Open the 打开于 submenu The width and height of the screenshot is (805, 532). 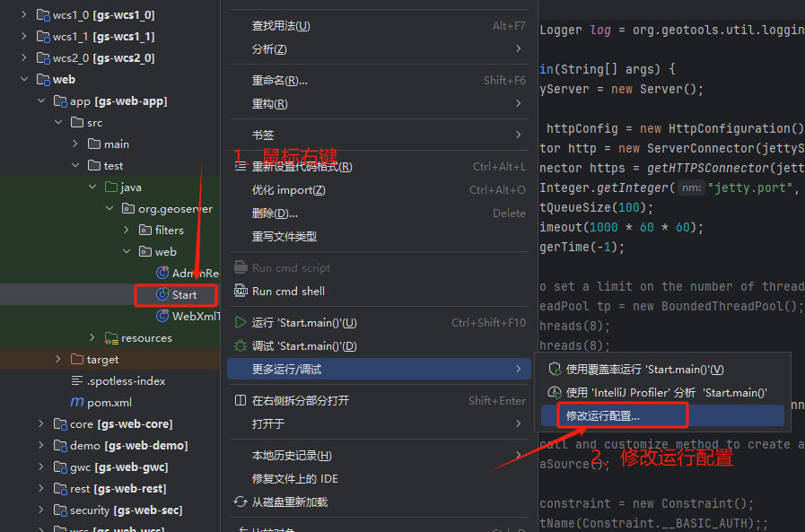click(379, 423)
